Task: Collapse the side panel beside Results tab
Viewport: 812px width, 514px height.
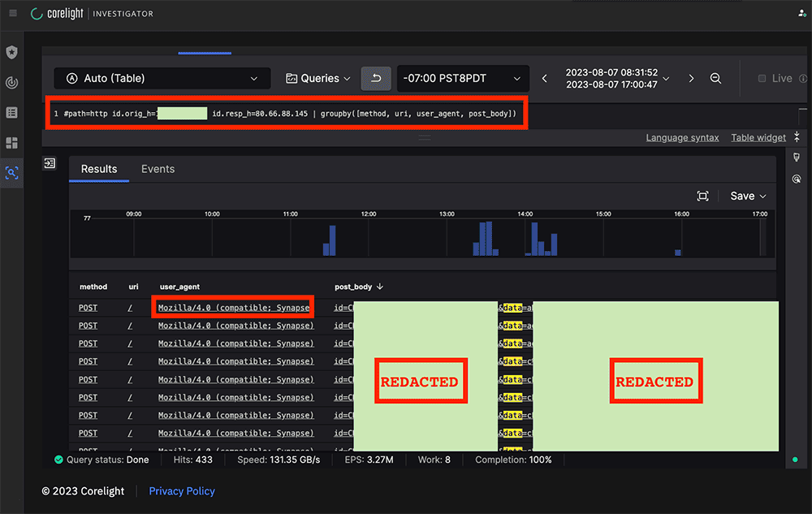Action: [x=50, y=163]
